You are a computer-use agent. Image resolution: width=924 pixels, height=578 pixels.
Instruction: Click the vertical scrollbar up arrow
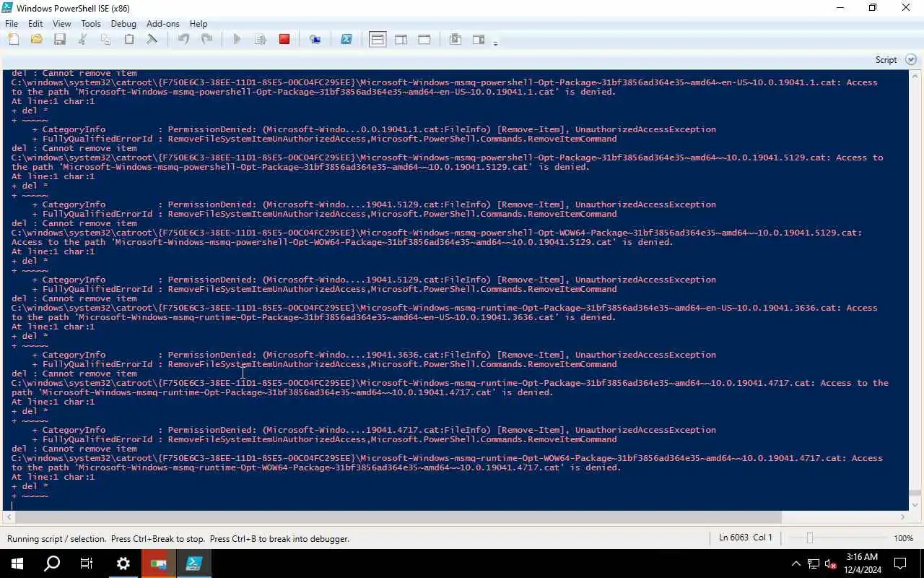[x=915, y=75]
